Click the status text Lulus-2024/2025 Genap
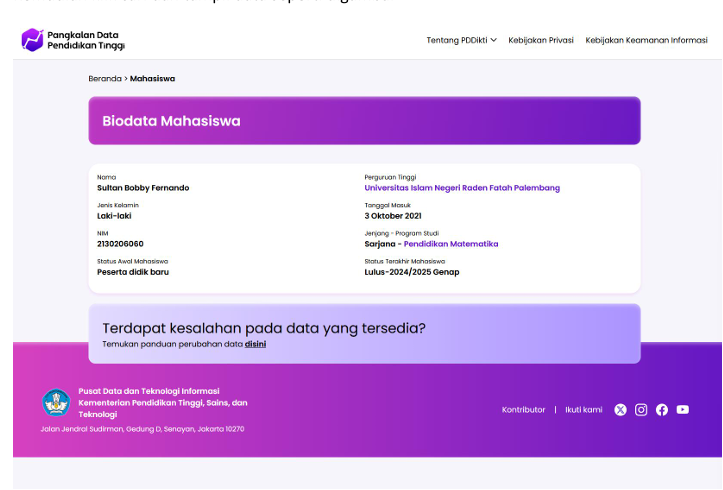 coord(412,272)
